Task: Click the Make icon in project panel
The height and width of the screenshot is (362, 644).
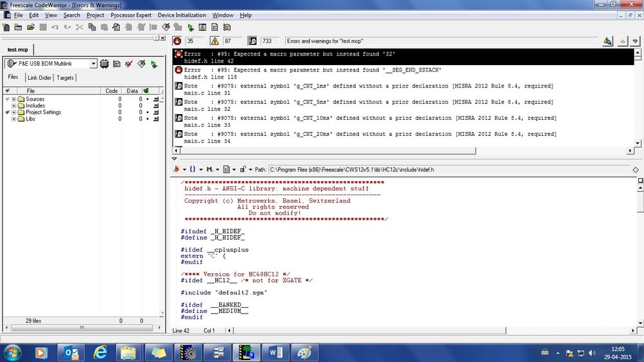Action: [x=141, y=64]
